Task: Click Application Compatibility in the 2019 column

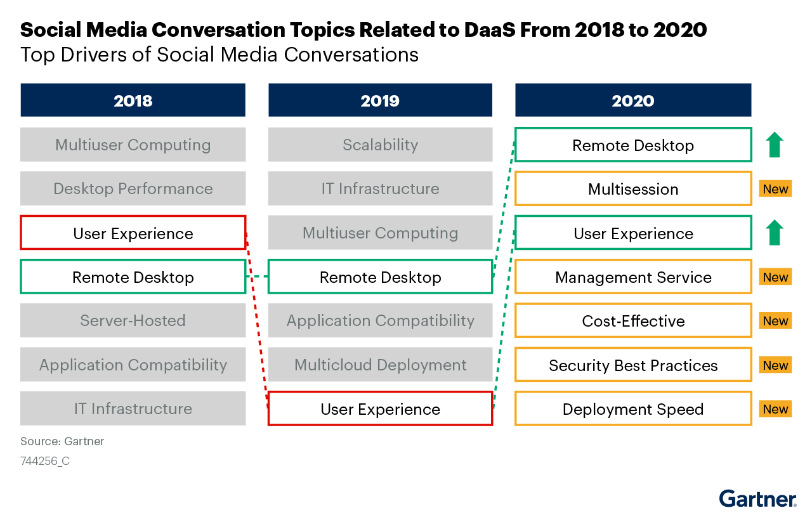Action: click(380, 320)
